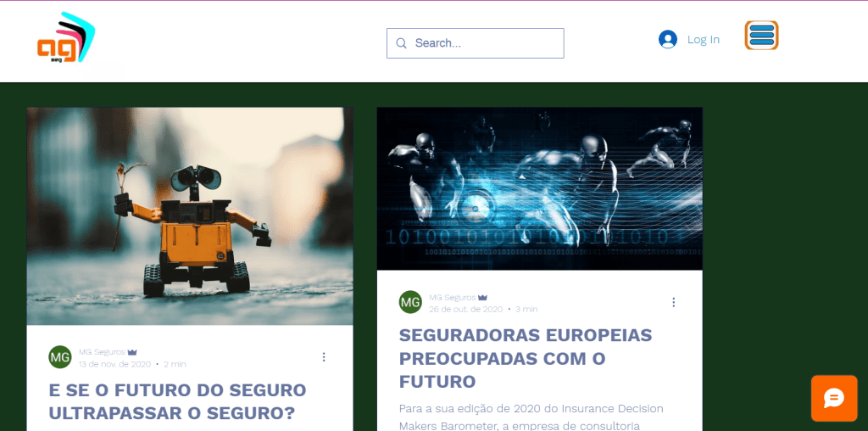Image resolution: width=868 pixels, height=431 pixels.
Task: Click MG avatar on the 13 de nov. post
Action: [60, 357]
